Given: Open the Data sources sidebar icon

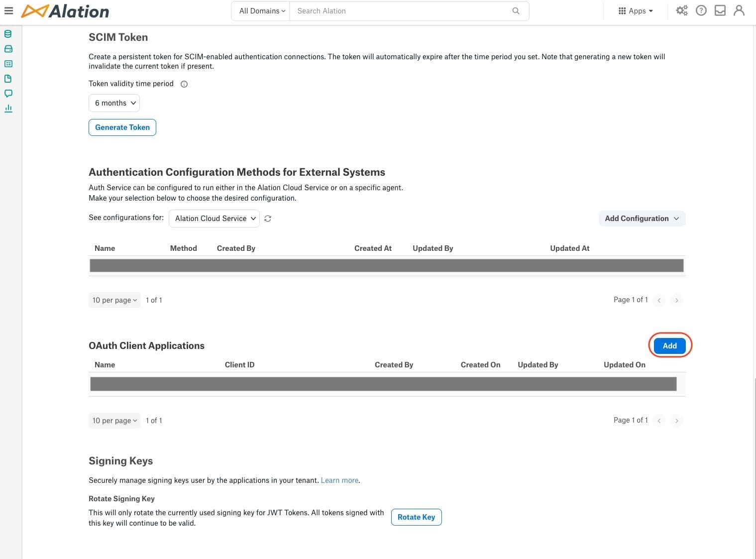Looking at the screenshot, I should point(8,34).
